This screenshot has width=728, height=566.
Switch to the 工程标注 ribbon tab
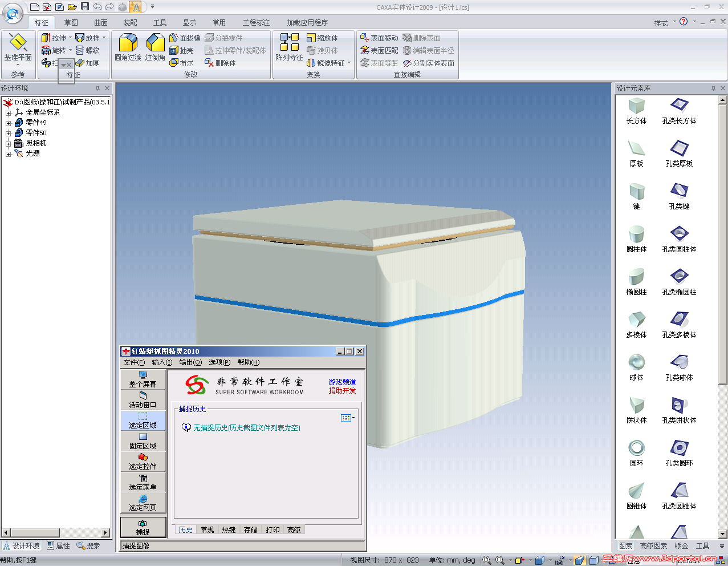pos(257,22)
